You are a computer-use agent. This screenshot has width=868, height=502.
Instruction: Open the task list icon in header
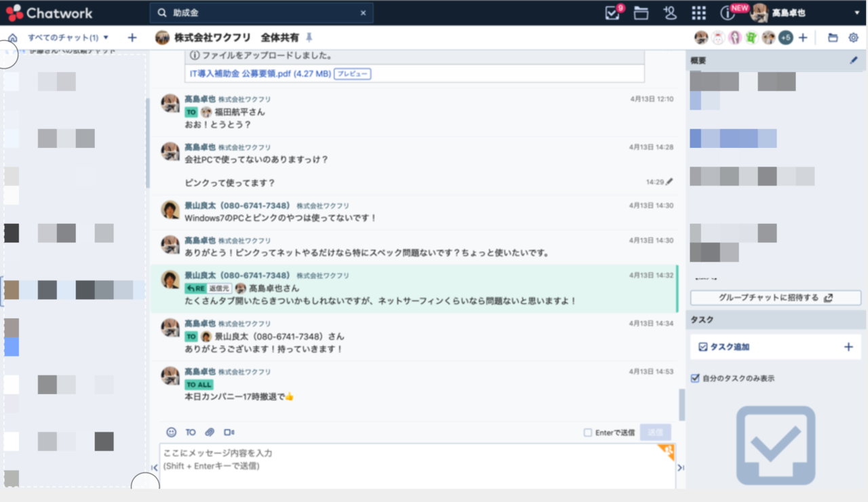pyautogui.click(x=612, y=13)
